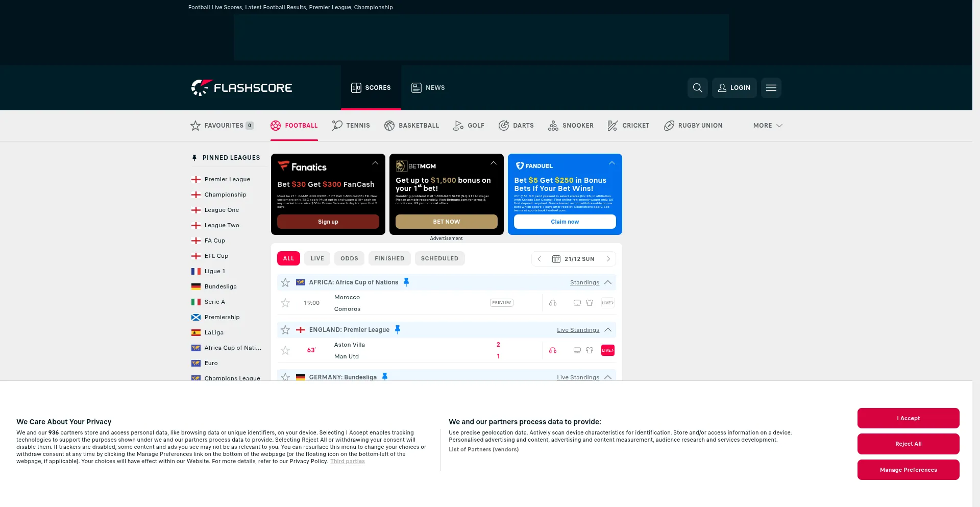The height and width of the screenshot is (507, 980).
Task: Switch to the NEWS tab
Action: tap(428, 88)
